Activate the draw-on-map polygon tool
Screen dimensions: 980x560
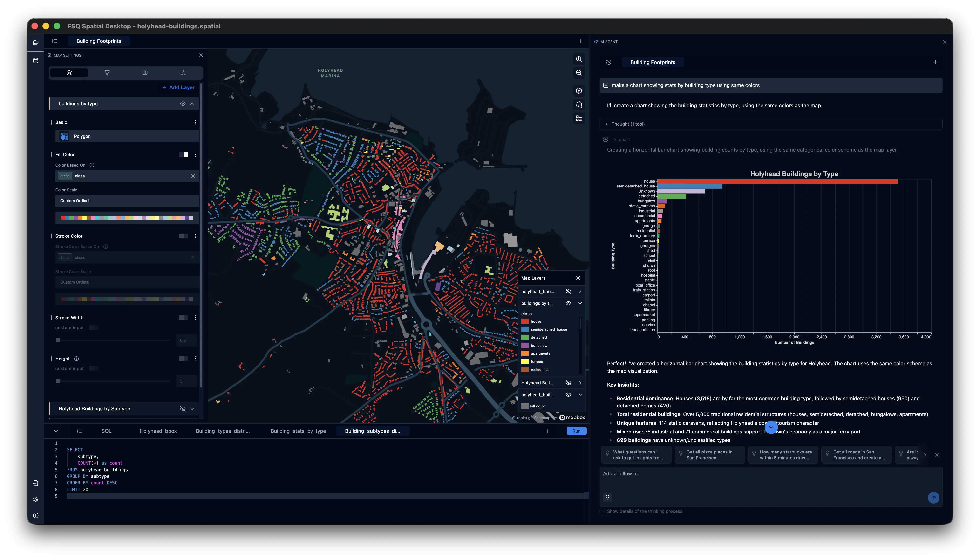[578, 105]
